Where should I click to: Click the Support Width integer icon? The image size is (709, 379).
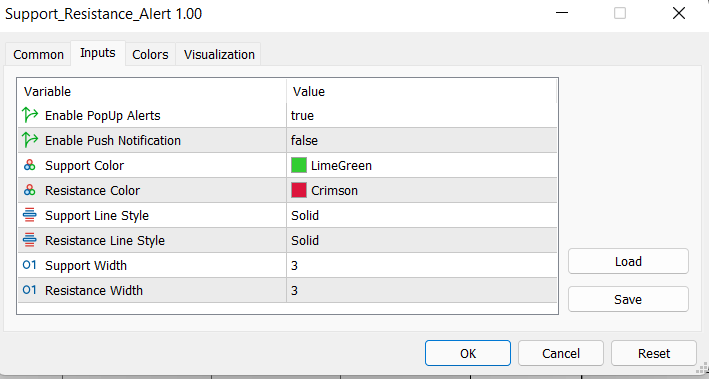(x=29, y=265)
